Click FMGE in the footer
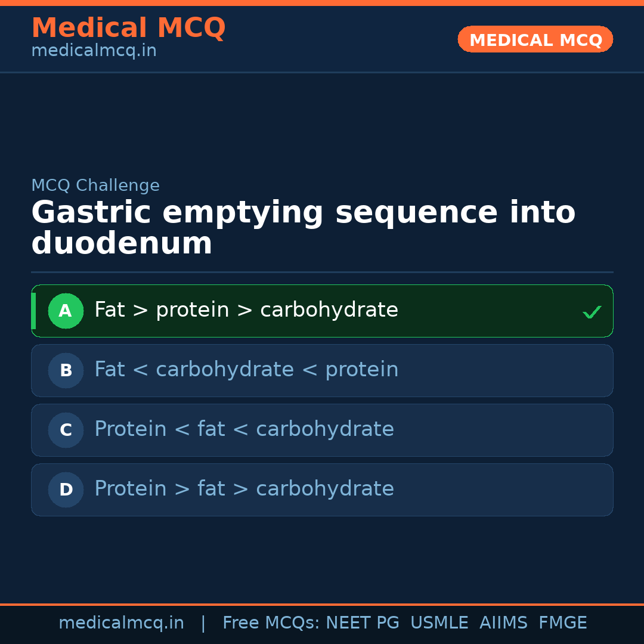This screenshot has height=644, width=644. click(562, 623)
